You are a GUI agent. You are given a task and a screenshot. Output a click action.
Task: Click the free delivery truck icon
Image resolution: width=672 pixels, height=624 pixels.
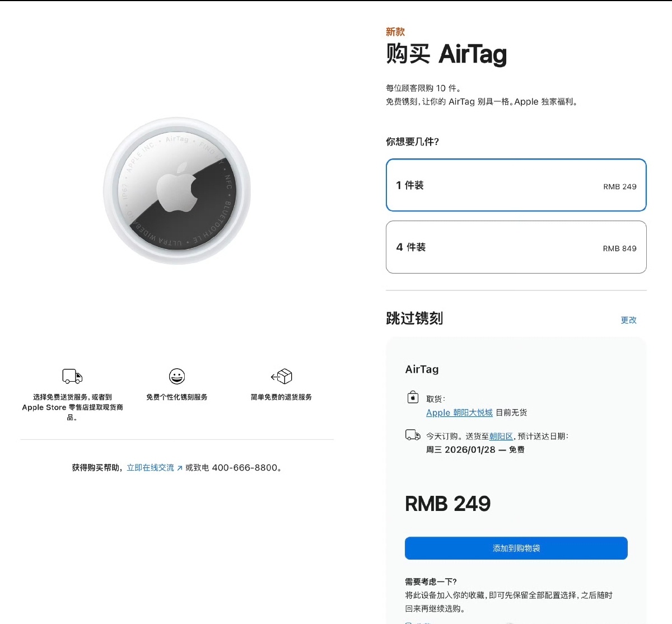click(x=72, y=376)
